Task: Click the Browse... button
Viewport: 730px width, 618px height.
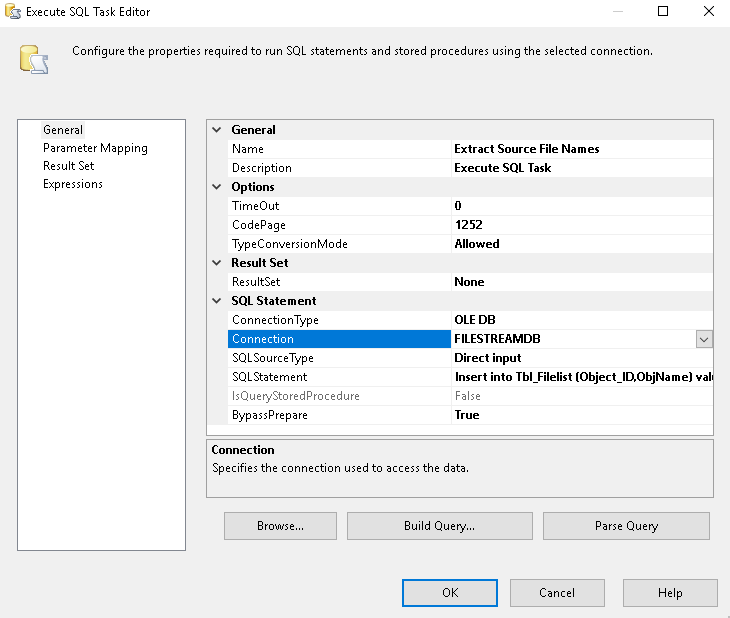Action: 280,526
